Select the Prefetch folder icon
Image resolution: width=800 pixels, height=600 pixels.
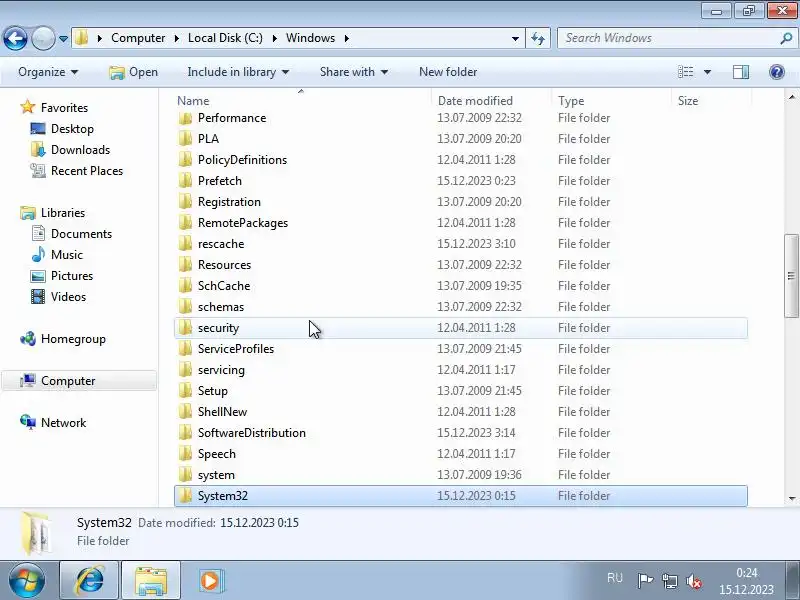(185, 181)
